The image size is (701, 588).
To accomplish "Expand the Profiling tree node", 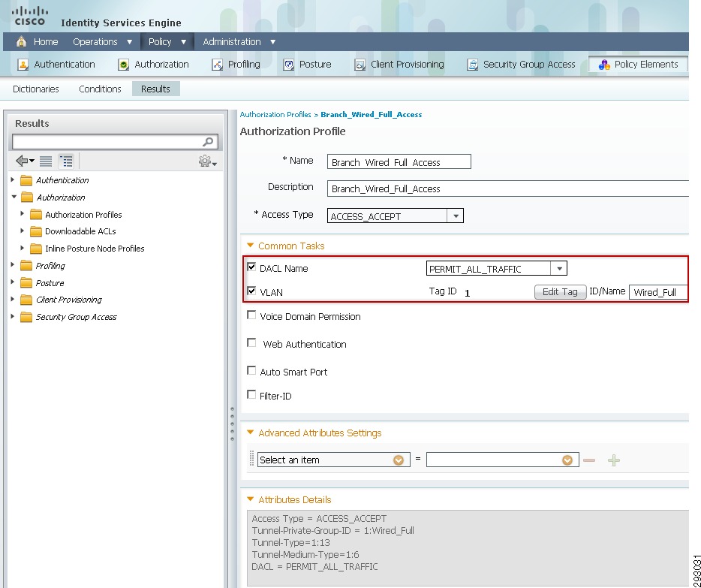I will pos(13,265).
